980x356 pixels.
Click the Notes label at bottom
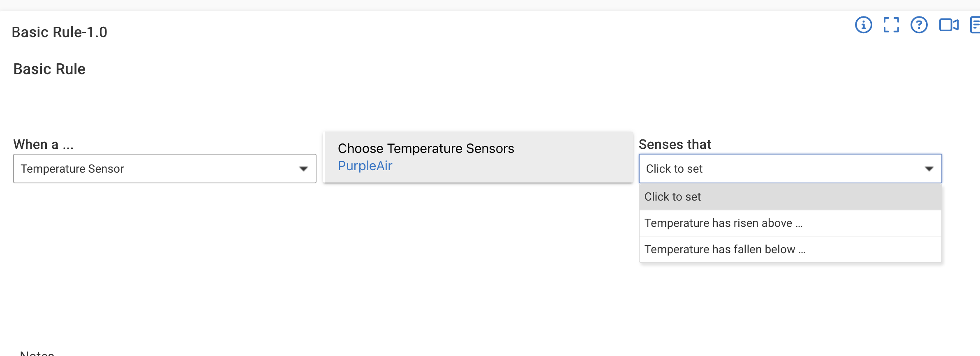37,353
